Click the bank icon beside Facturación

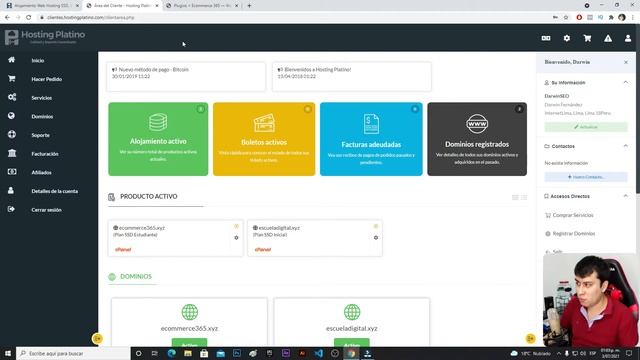12,153
